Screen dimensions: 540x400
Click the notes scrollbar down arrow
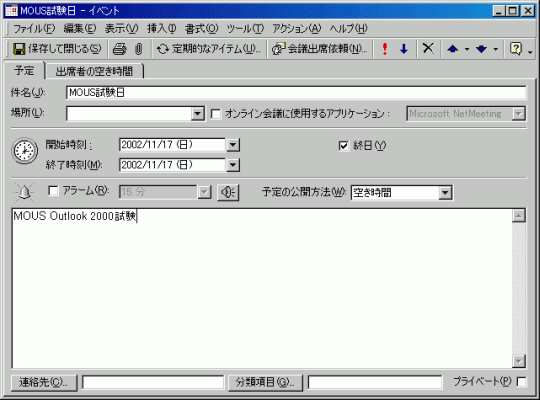[519, 361]
